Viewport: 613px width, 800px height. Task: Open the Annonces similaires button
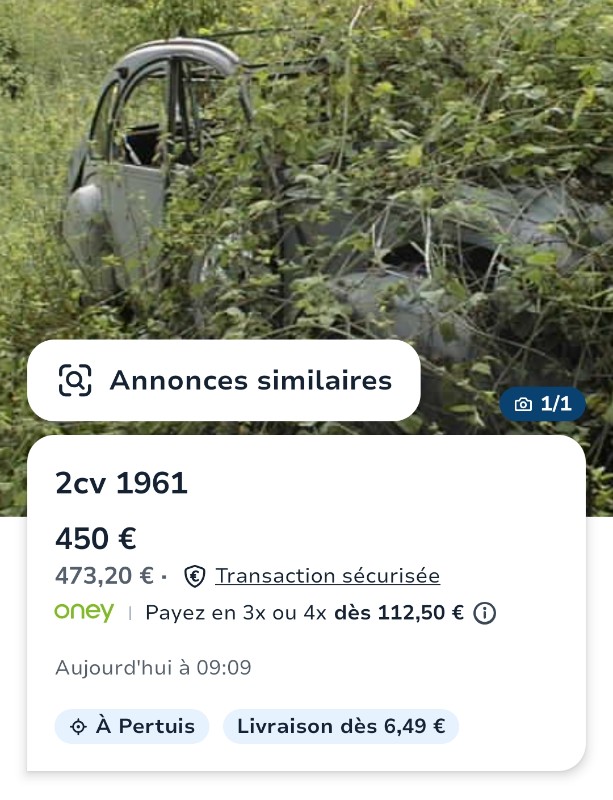pos(224,381)
